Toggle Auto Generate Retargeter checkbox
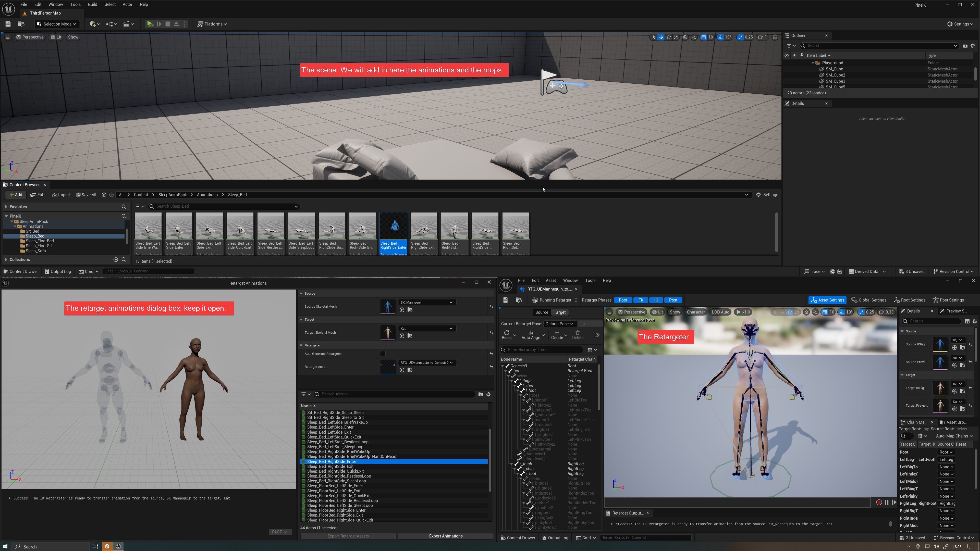980x551 pixels. click(383, 354)
